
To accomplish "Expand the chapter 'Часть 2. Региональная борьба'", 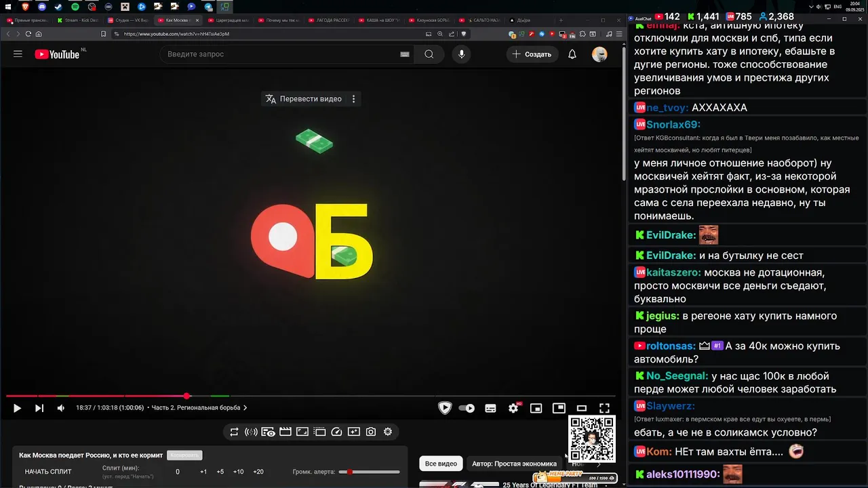I will click(x=199, y=408).
